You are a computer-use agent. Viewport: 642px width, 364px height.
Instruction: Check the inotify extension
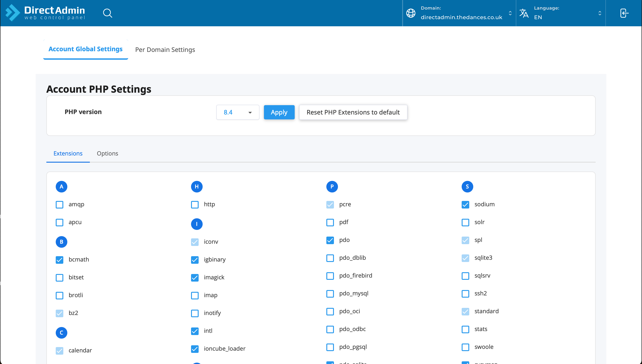195,313
